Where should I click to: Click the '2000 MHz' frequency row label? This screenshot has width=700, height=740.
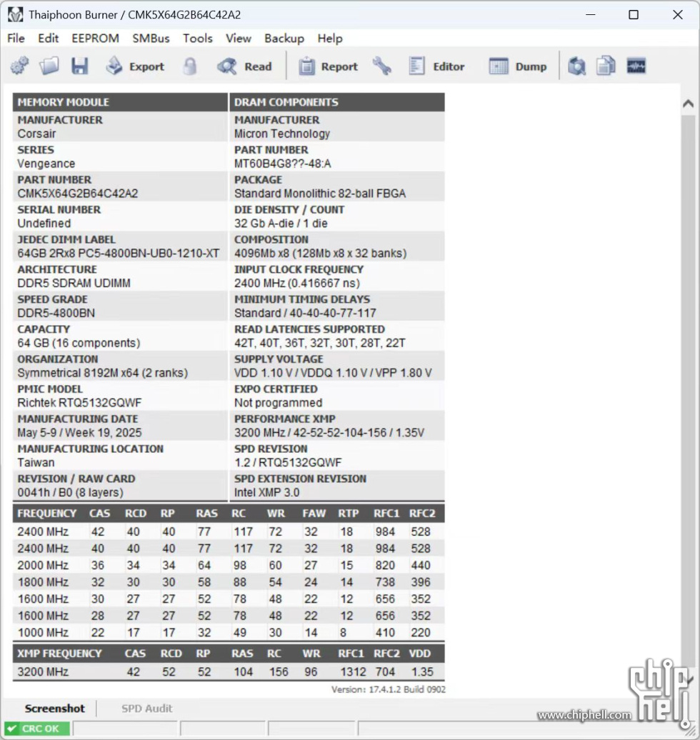43,566
